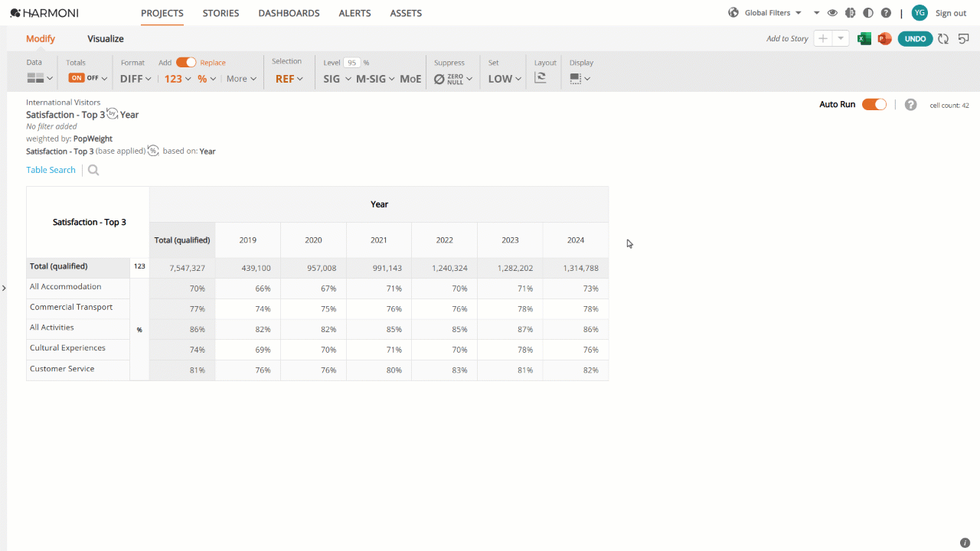Open the 123 counts dropdown
The image size is (980, 551).
coord(178,79)
